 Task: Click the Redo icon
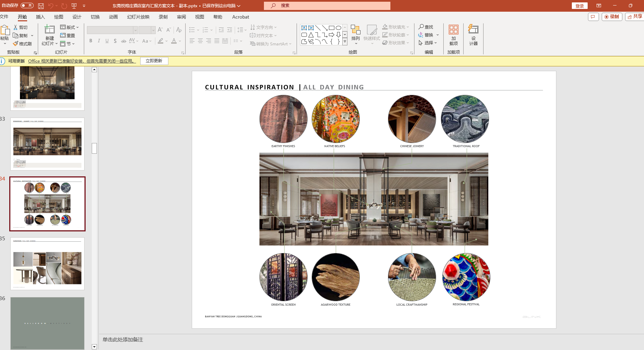pyautogui.click(x=64, y=6)
